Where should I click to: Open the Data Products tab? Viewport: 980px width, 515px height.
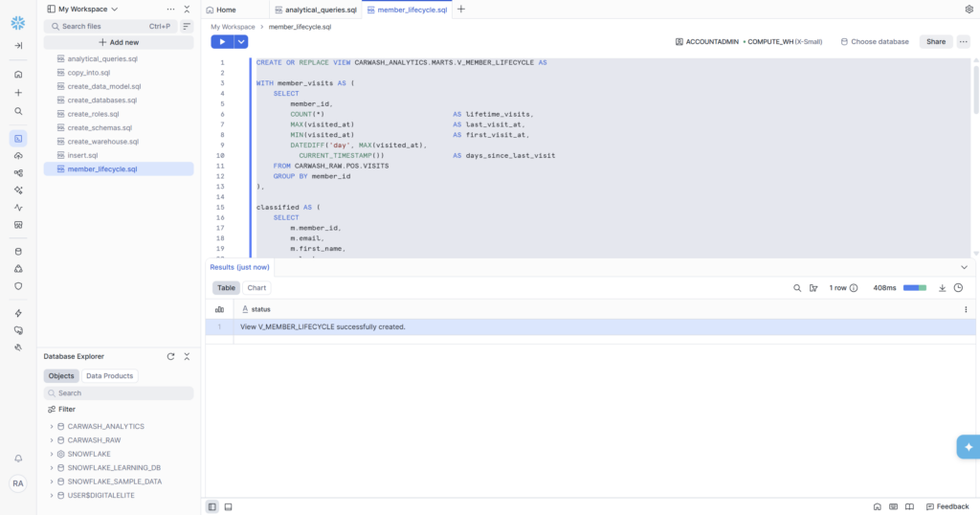(x=109, y=376)
